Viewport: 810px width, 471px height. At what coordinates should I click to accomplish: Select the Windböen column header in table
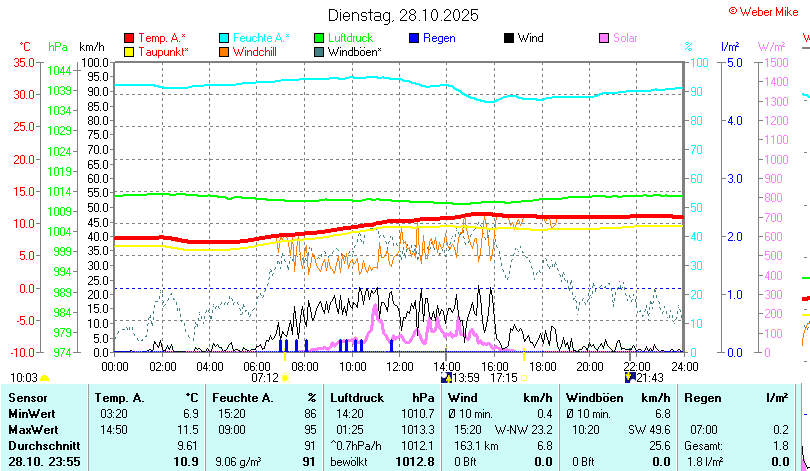click(592, 398)
